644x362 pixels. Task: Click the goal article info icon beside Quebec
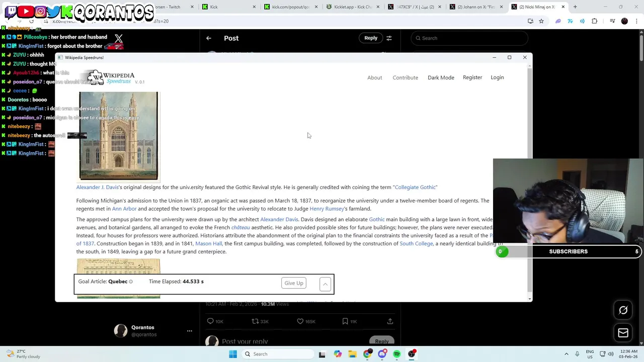pyautogui.click(x=131, y=282)
